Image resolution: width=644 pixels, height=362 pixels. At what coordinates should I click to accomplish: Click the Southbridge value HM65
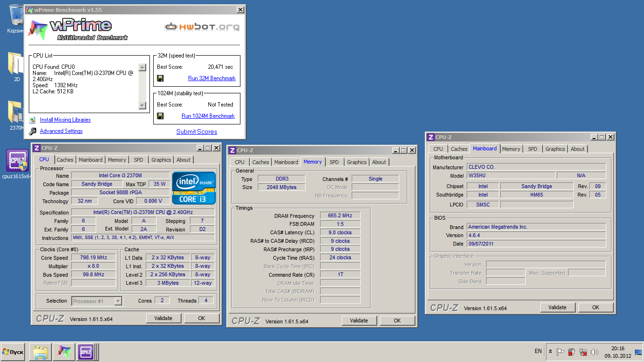coord(537,195)
